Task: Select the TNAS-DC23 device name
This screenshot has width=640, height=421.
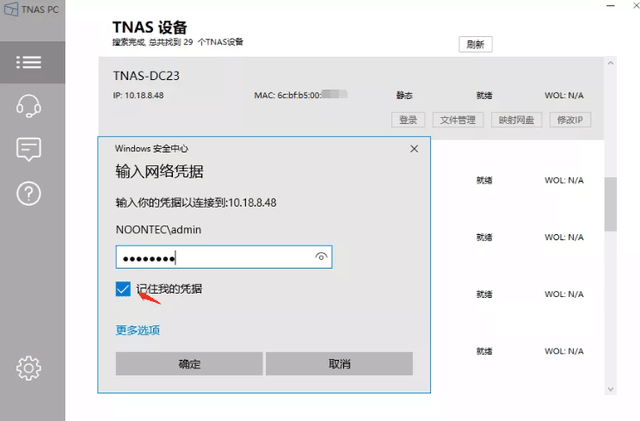Action: 146,76
